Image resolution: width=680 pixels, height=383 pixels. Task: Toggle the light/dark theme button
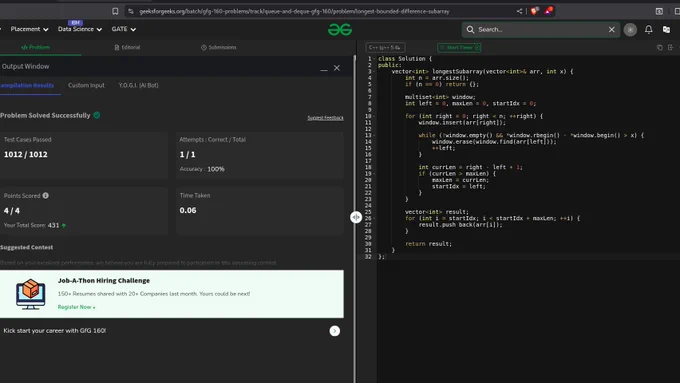pyautogui.click(x=630, y=29)
